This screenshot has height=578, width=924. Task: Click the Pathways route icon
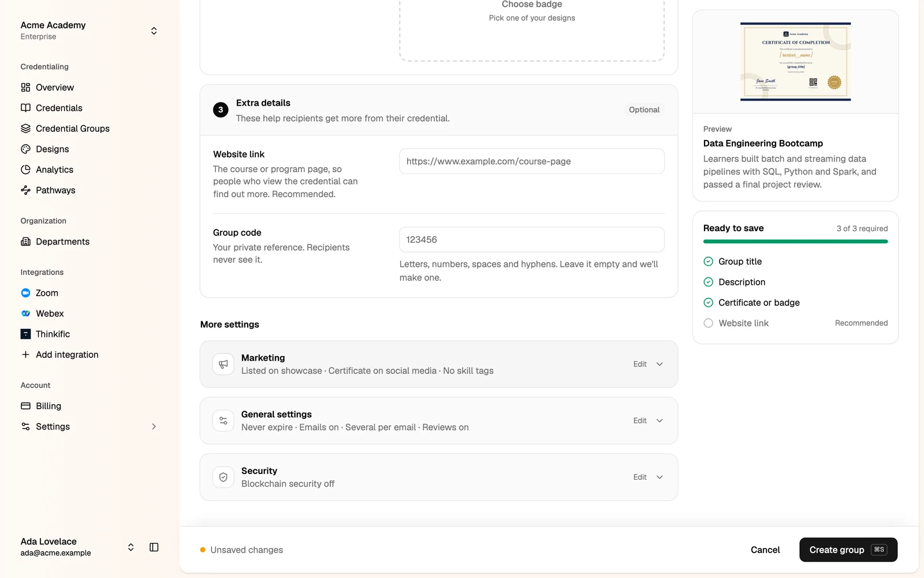pos(25,190)
